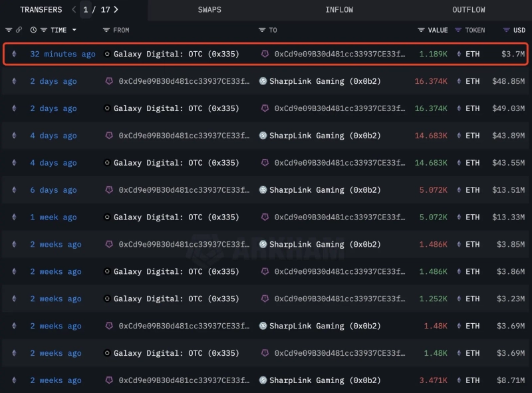Open the VALUE column filter icon

(x=421, y=30)
